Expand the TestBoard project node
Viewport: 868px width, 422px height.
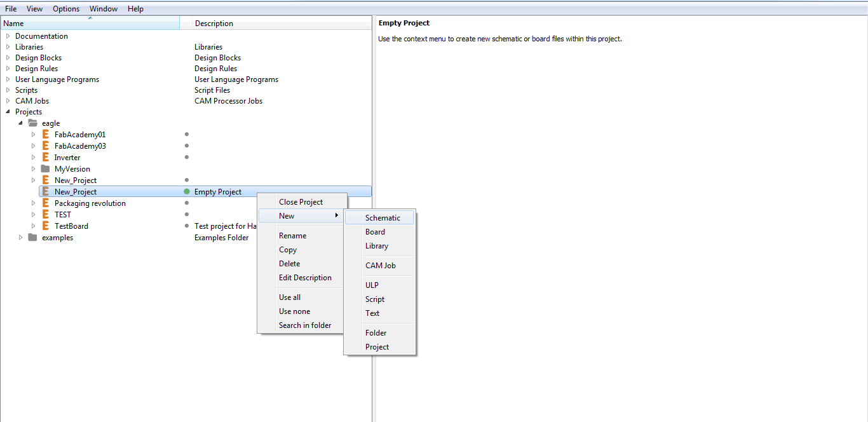tap(34, 226)
